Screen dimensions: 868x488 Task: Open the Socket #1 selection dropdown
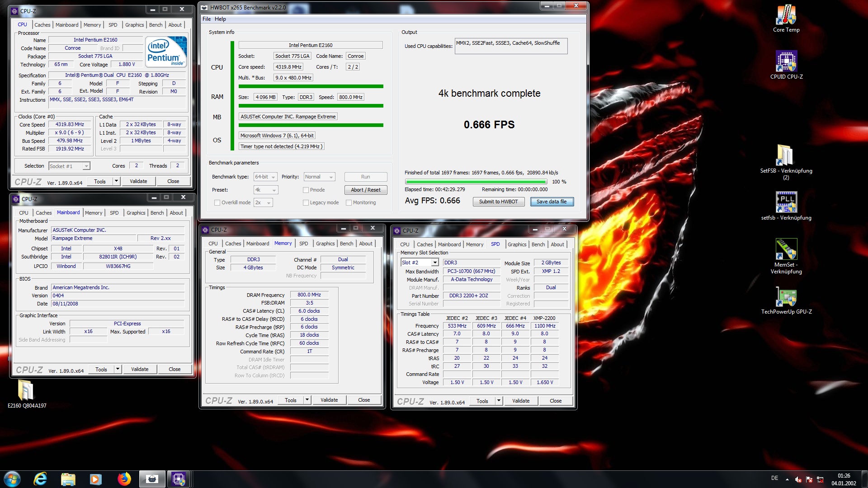69,166
